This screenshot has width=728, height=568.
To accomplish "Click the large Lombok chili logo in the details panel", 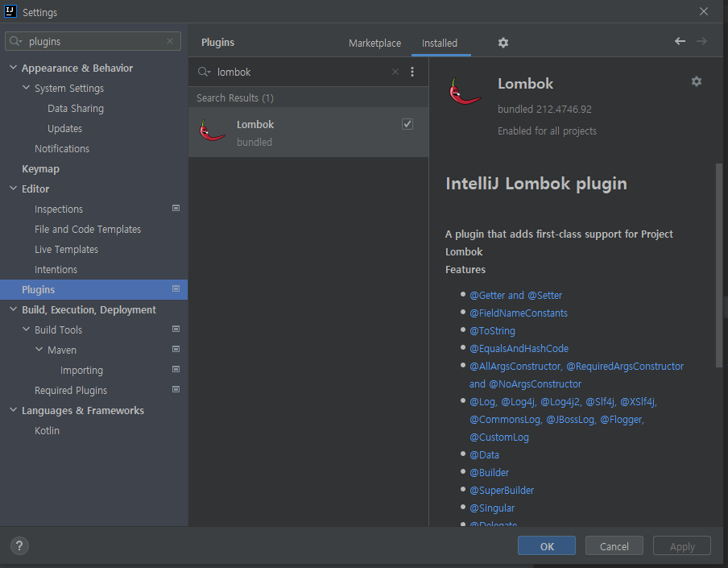I will pos(465,92).
